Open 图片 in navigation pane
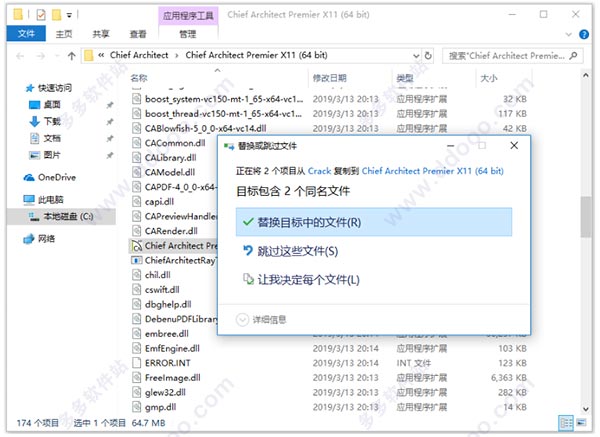600x437 pixels. (45, 155)
